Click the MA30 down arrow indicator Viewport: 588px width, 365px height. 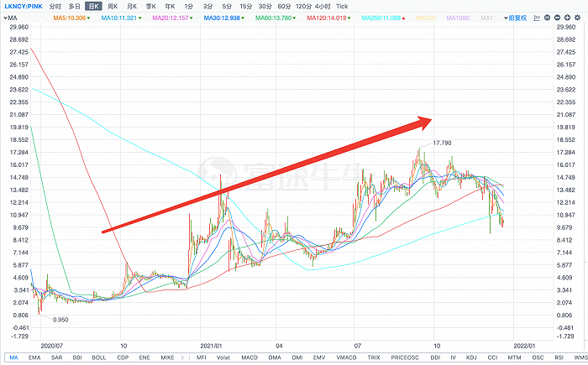coord(243,18)
